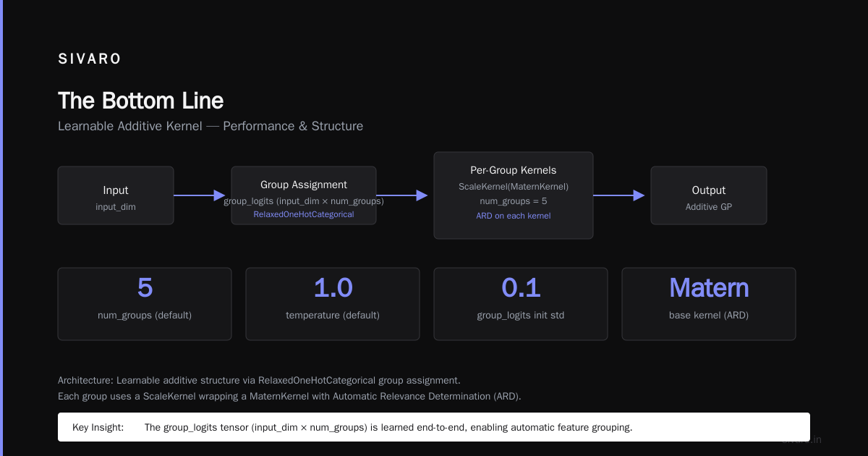The height and width of the screenshot is (456, 868).
Task: Click the Architecture description paragraph
Action: click(289, 388)
